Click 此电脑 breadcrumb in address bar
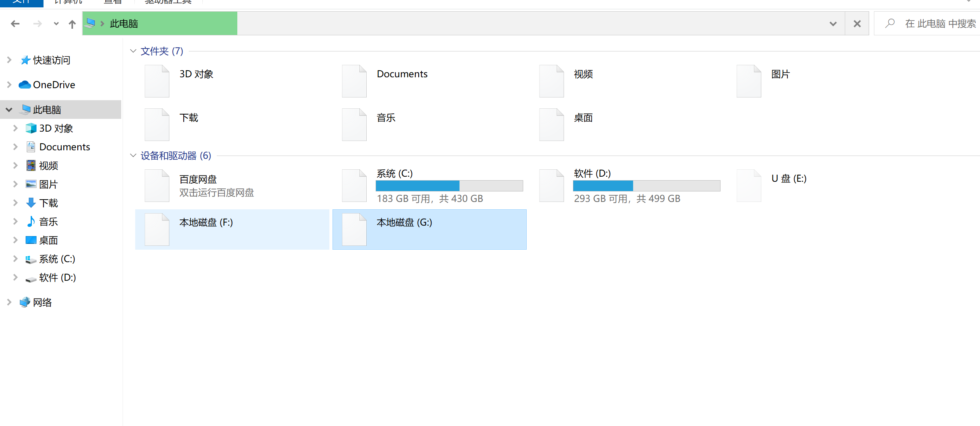The height and width of the screenshot is (426, 980). pyautogui.click(x=124, y=24)
